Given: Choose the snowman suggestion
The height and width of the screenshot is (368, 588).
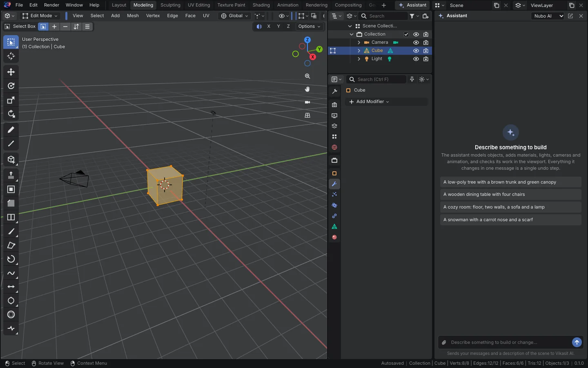Looking at the screenshot, I should (x=510, y=220).
